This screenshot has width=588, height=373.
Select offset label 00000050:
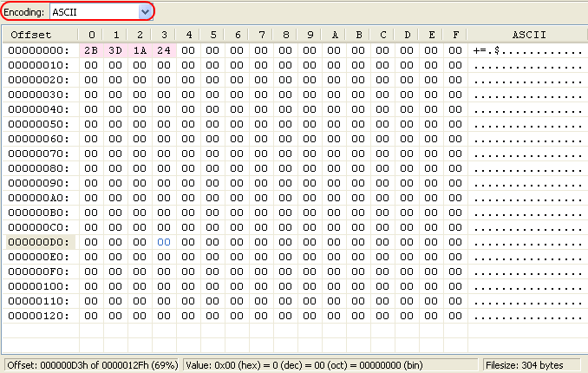pos(39,124)
